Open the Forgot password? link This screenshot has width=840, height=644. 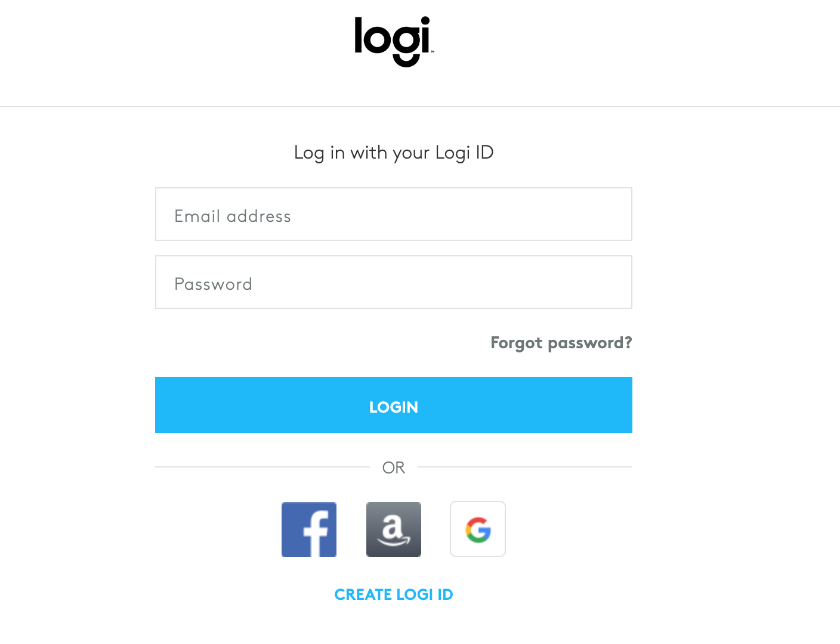click(561, 343)
